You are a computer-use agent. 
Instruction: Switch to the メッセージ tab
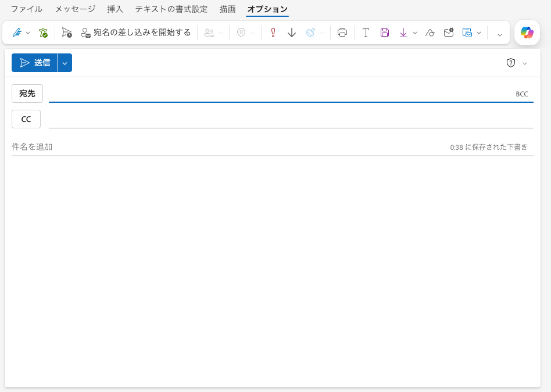pos(75,9)
